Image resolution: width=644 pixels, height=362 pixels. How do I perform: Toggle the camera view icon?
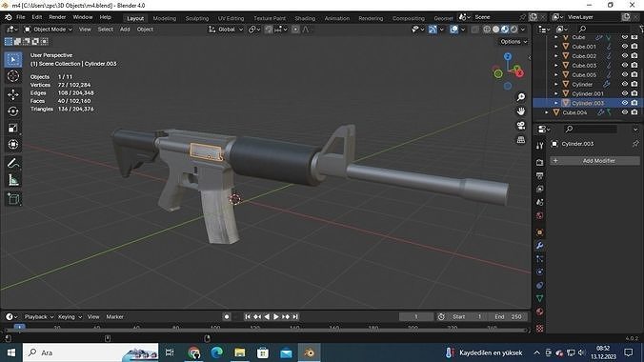click(x=521, y=126)
